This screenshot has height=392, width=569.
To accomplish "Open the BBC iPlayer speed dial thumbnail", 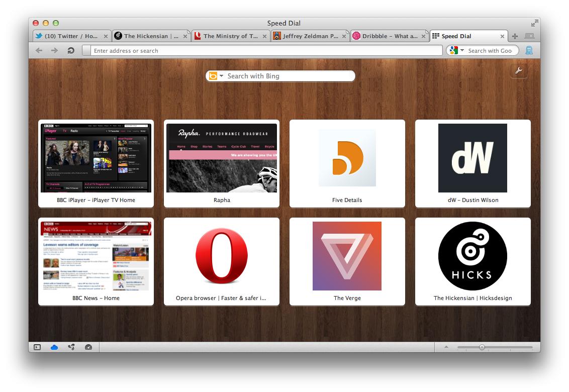I will tap(96, 158).
